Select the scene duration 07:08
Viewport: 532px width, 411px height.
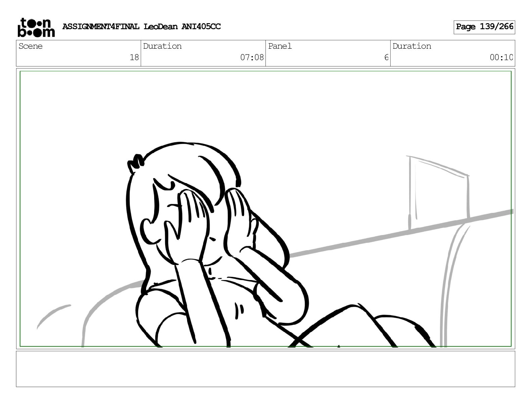click(x=252, y=57)
